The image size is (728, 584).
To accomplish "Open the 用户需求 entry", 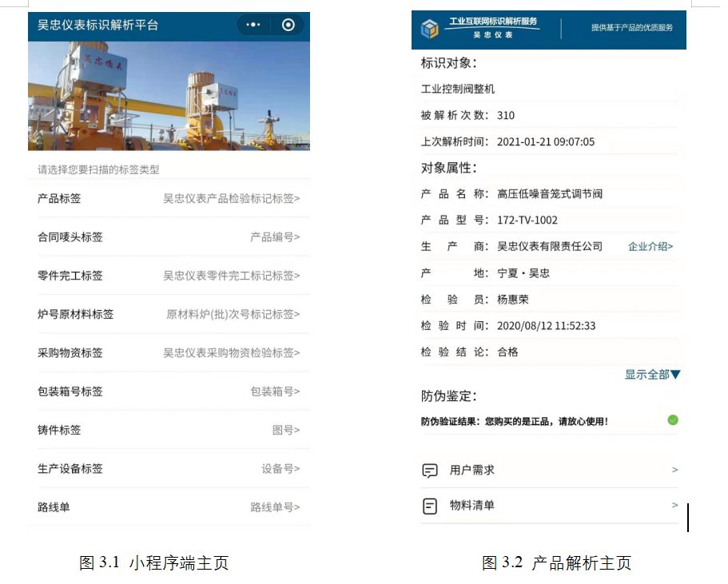I will click(x=550, y=471).
